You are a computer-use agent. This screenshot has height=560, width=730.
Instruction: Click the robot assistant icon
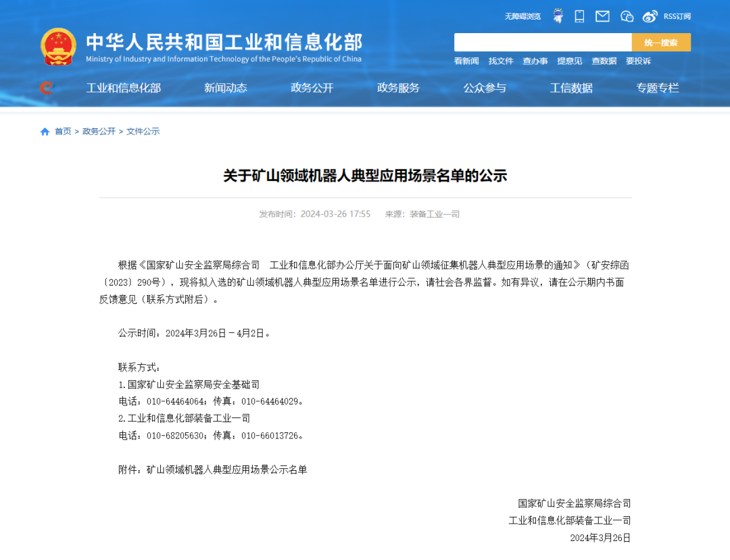click(x=558, y=16)
